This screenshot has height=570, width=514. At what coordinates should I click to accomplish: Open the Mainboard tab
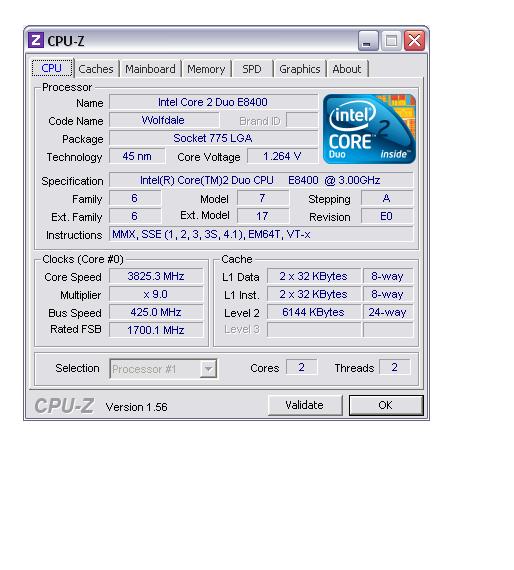pos(150,69)
